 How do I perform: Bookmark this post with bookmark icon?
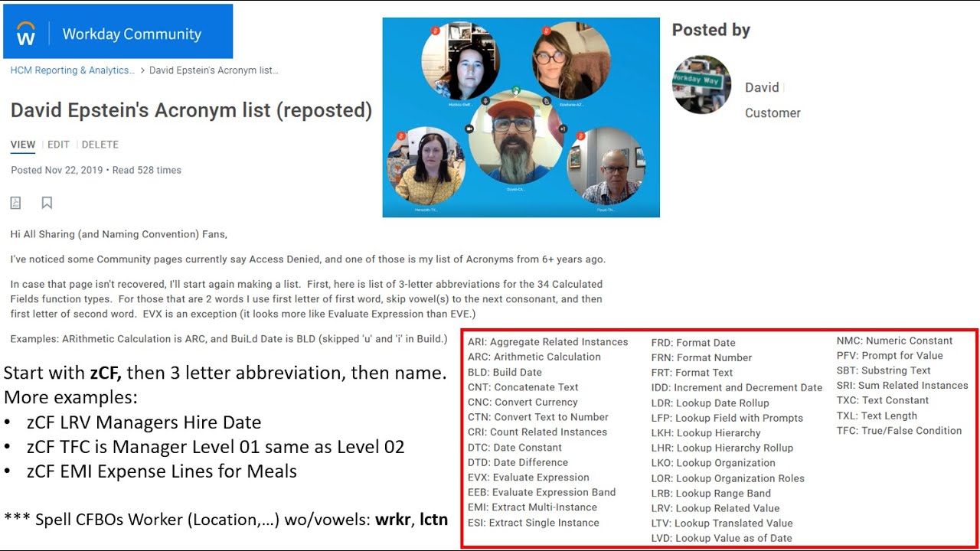click(x=47, y=203)
